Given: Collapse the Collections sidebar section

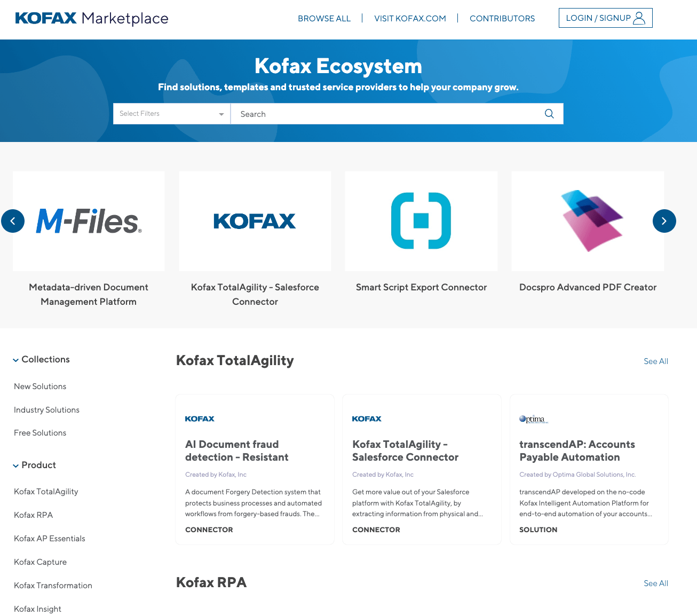Looking at the screenshot, I should (x=15, y=360).
